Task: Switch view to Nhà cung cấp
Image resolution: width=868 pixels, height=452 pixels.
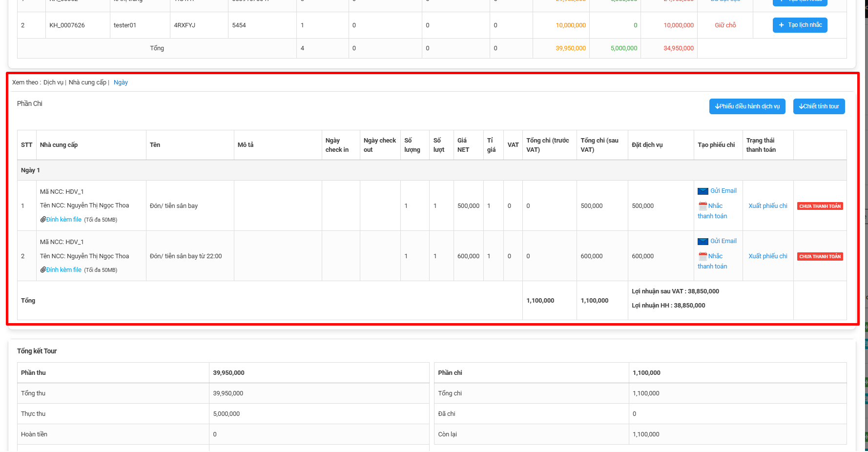Action: (x=87, y=82)
